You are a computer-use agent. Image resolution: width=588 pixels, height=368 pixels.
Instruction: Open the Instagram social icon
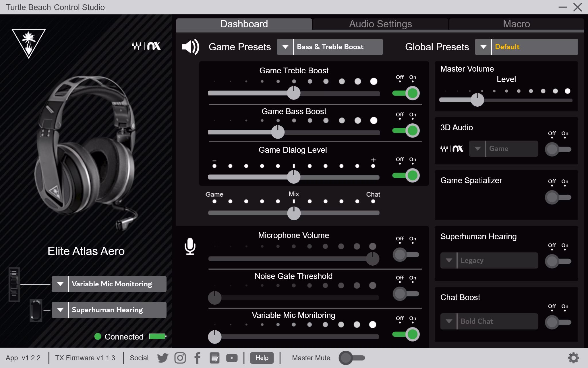(180, 358)
